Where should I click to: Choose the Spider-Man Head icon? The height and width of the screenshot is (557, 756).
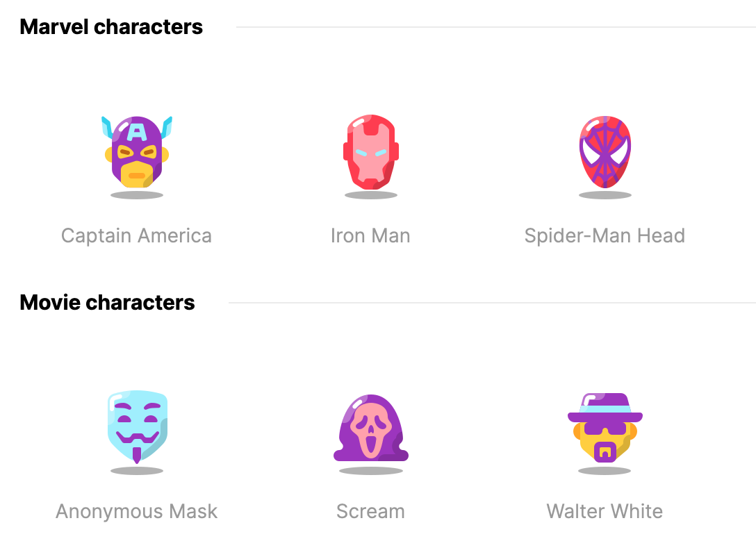[605, 153]
